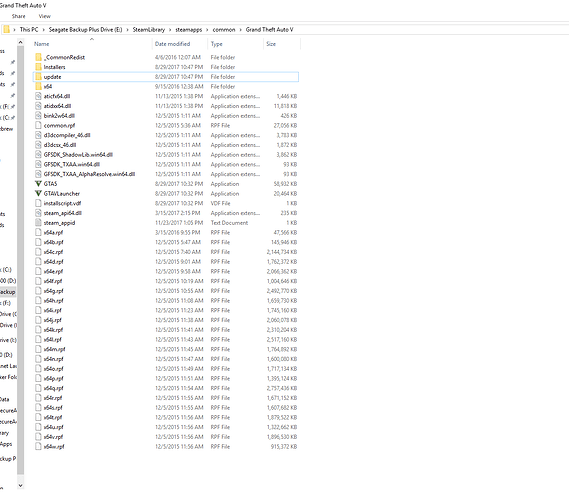Click the Text Document type cell

229,223
